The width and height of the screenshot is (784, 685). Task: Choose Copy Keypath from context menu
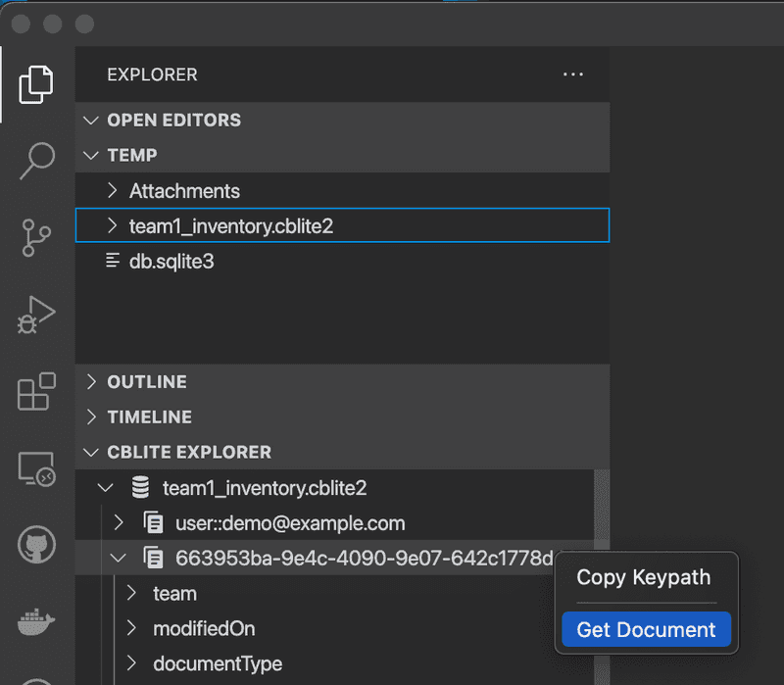(644, 577)
